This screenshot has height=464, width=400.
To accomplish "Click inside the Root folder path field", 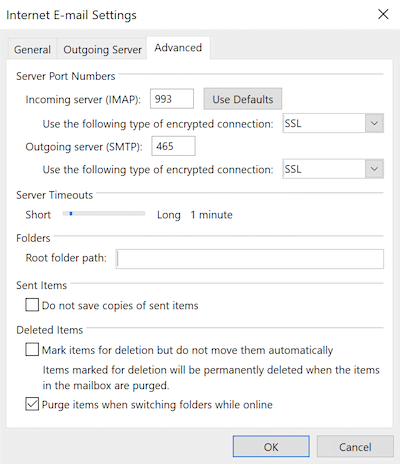I will (250, 259).
